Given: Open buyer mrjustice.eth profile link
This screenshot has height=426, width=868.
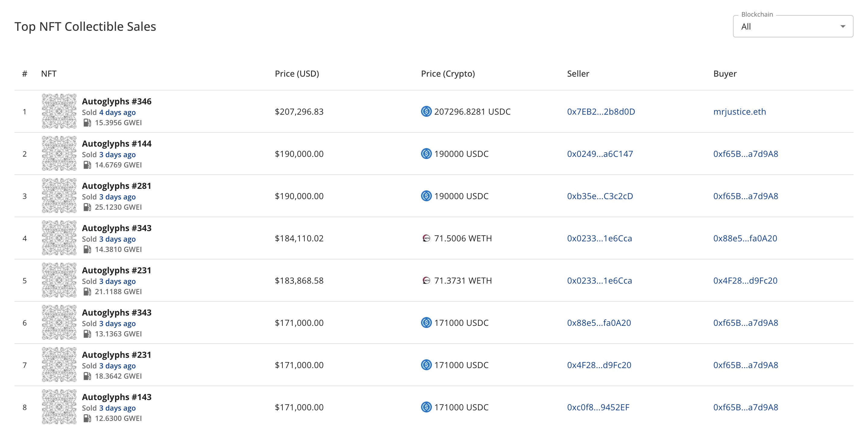Looking at the screenshot, I should coord(739,112).
